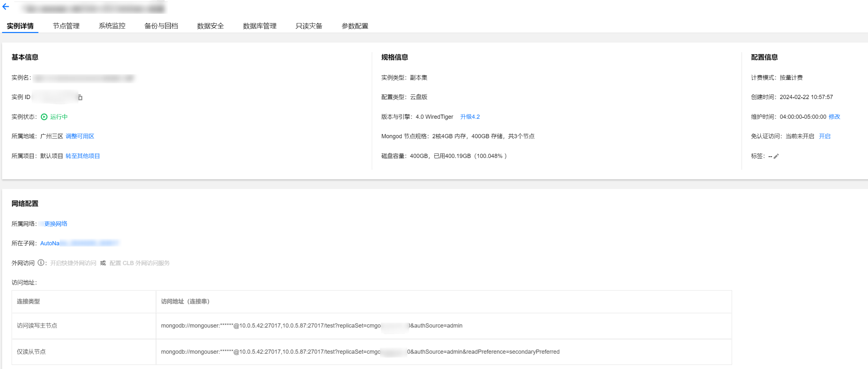This screenshot has height=369, width=868.
Task: Click the 升级4.2 upgrade link
Action: 470,117
